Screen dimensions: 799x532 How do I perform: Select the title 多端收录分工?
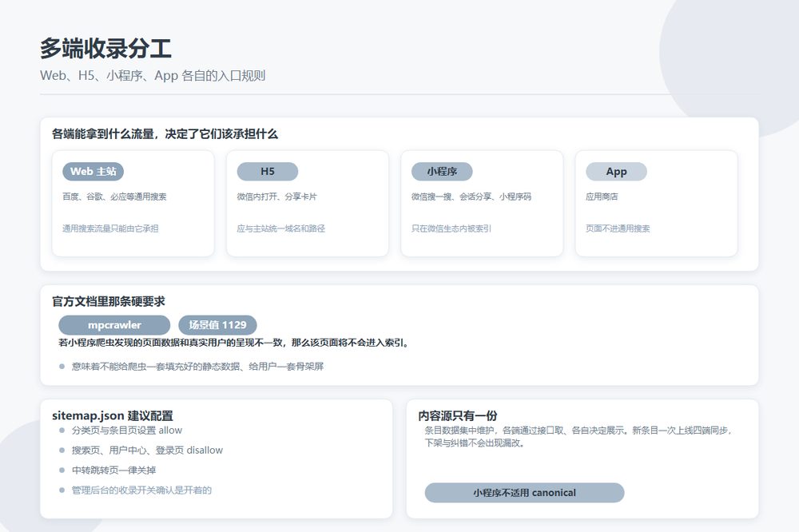pyautogui.click(x=105, y=49)
